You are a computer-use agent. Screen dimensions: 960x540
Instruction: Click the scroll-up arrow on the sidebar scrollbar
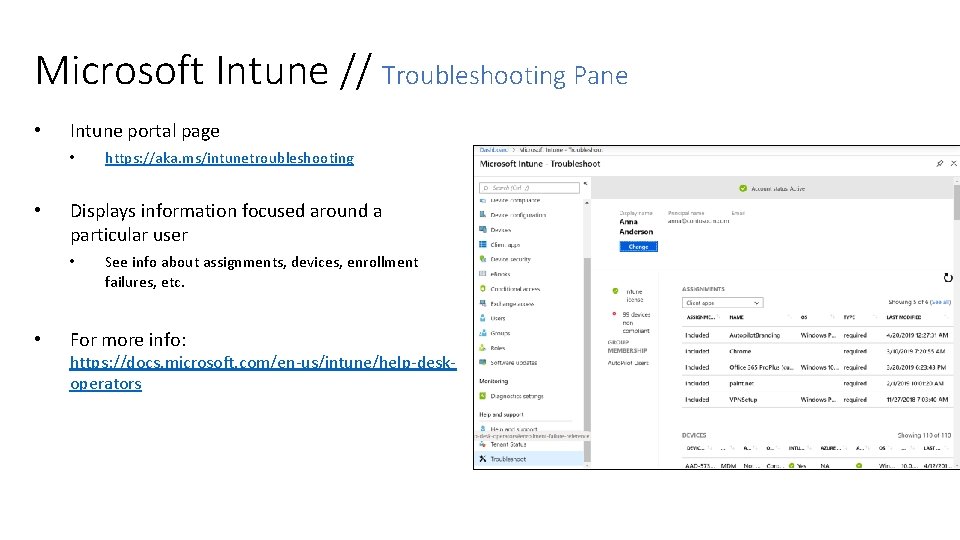point(587,203)
